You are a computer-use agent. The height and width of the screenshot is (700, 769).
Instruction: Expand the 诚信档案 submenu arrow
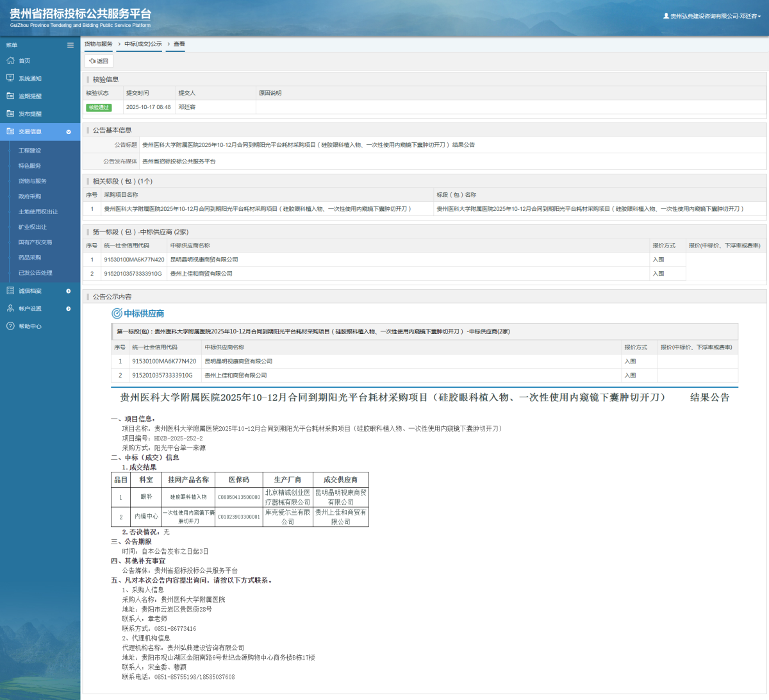pos(69,291)
